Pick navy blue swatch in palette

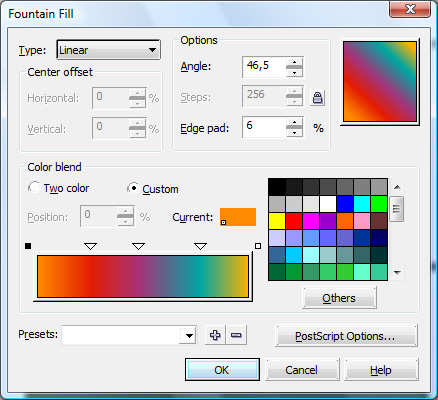(379, 238)
